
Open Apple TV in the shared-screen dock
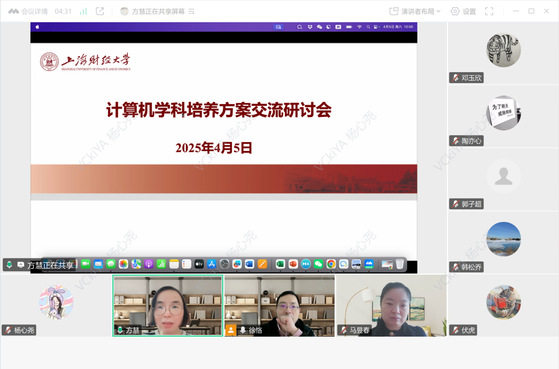pos(199,264)
